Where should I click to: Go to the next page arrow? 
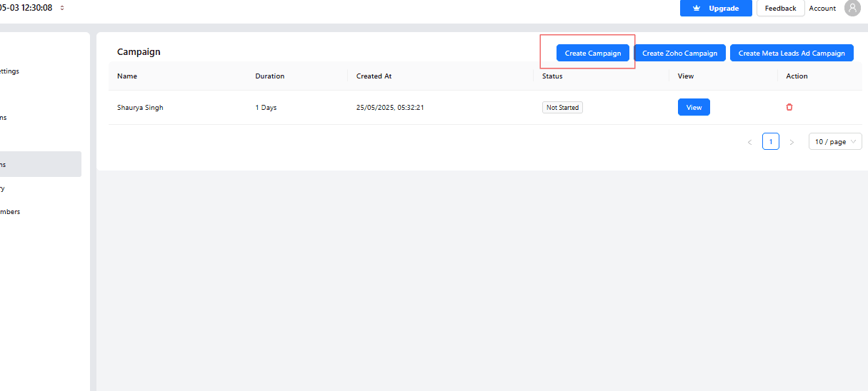point(792,142)
